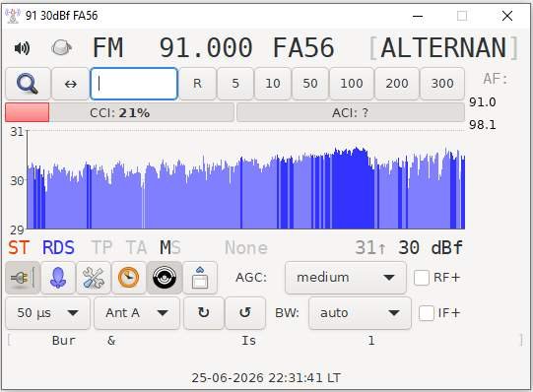Toggle the black circular RDS spy icon
The image size is (533, 392).
click(x=165, y=278)
